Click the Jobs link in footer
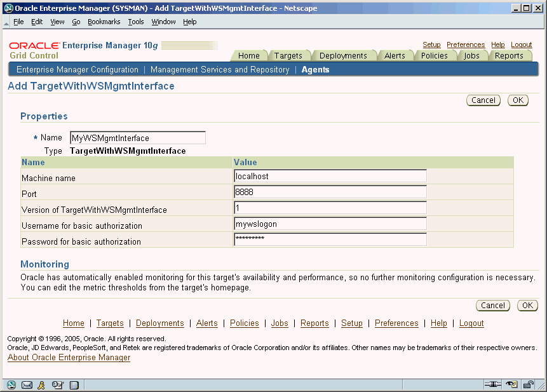547x392 pixels. pyautogui.click(x=280, y=323)
